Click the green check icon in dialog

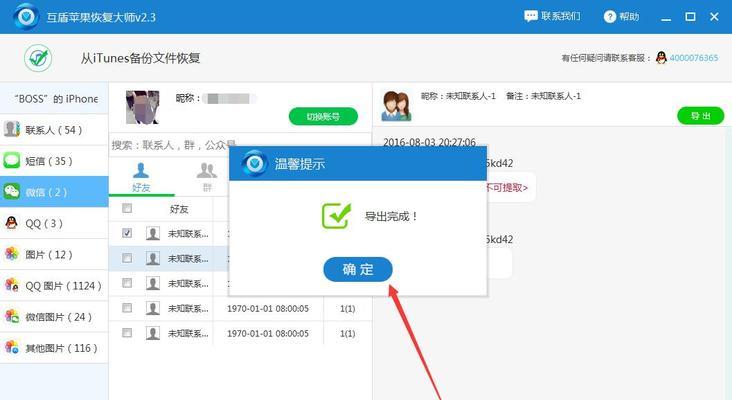[336, 216]
